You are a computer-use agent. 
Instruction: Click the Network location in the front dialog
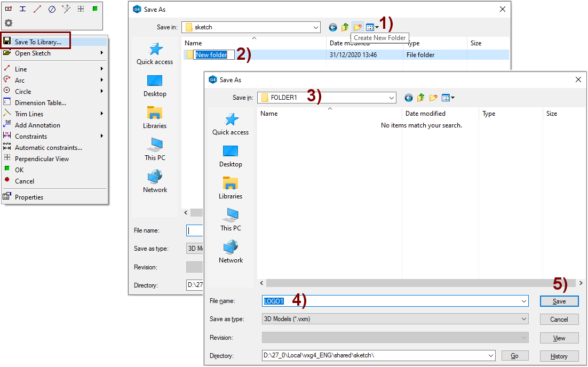(231, 252)
